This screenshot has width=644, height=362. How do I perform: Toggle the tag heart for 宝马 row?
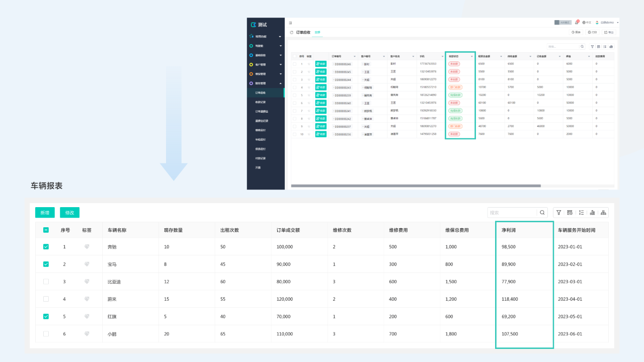(87, 264)
